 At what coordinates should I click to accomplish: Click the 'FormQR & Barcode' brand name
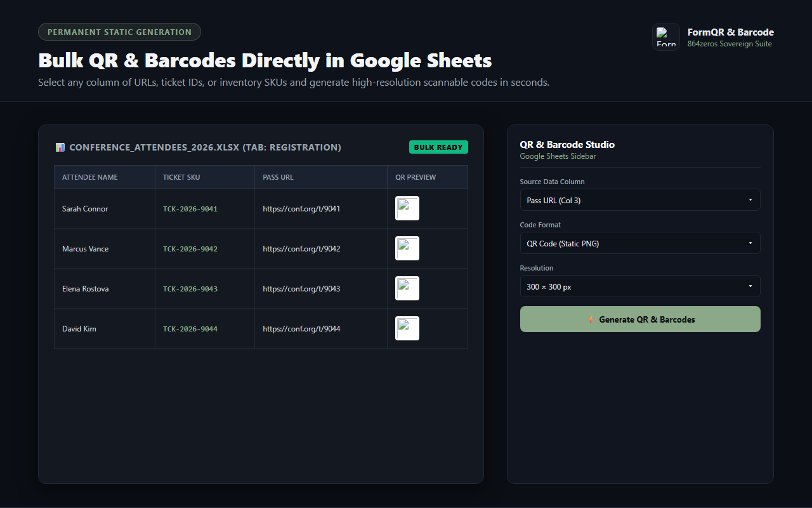(x=731, y=32)
